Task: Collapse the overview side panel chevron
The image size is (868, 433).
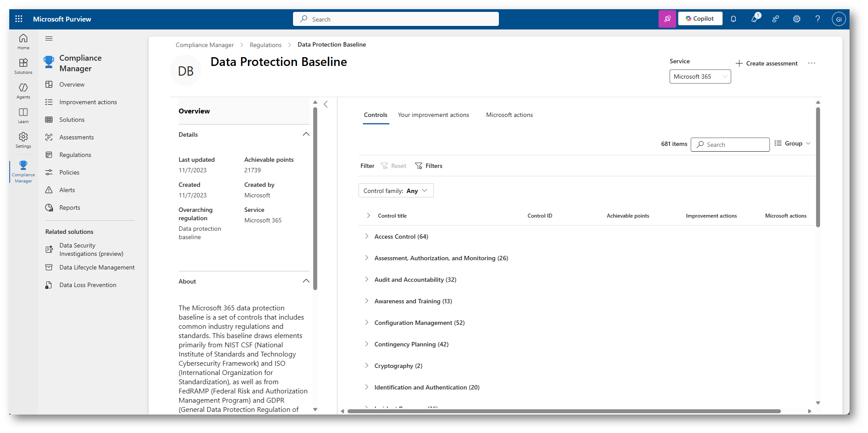Action: coord(326,104)
